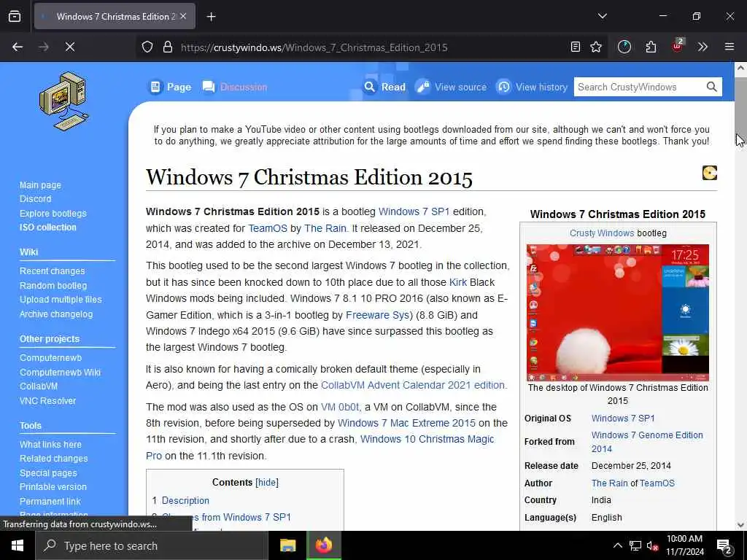Open the notification center icon
The height and width of the screenshot is (560, 747).
coord(724,546)
